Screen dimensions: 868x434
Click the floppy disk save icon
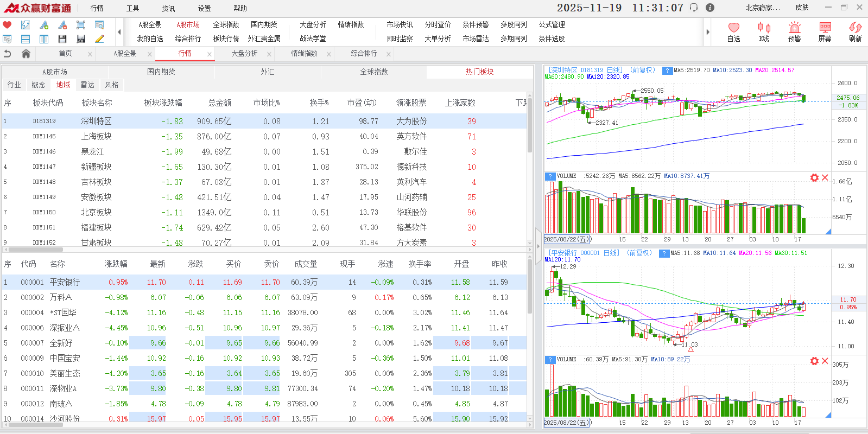point(62,39)
